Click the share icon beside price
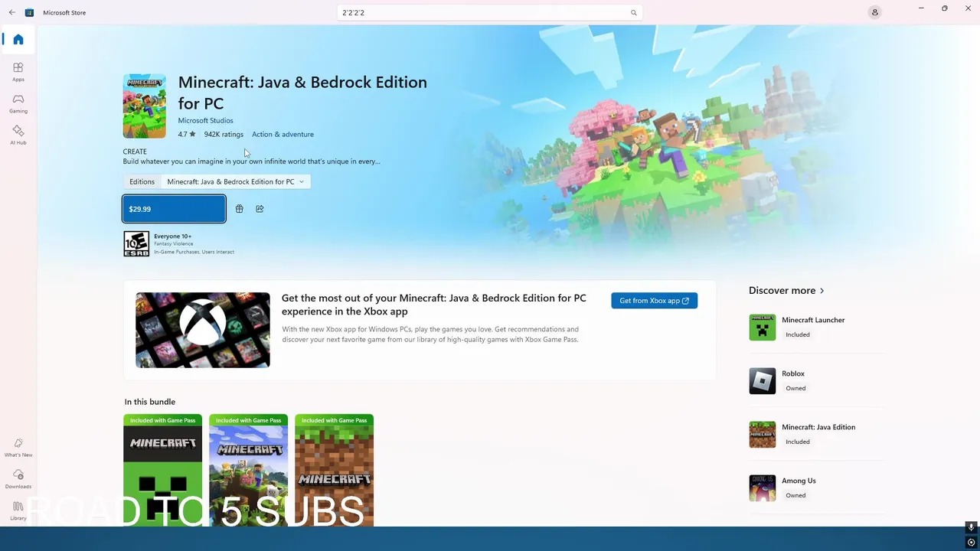The height and width of the screenshot is (551, 980). tap(260, 209)
